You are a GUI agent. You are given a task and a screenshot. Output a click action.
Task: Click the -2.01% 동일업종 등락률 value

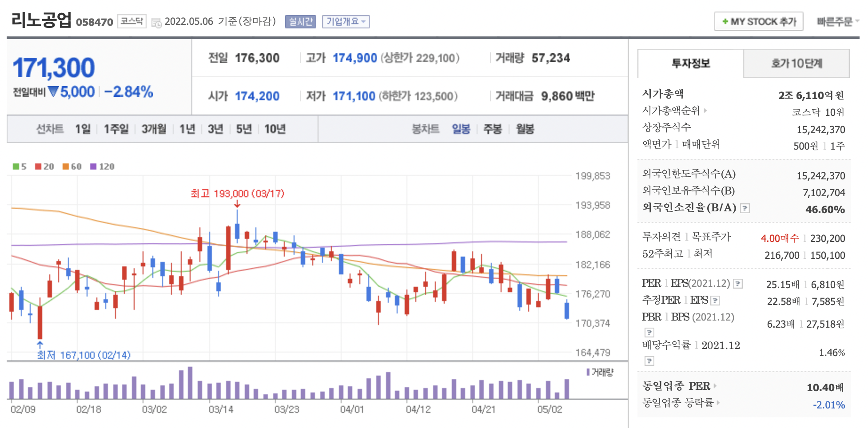click(829, 405)
